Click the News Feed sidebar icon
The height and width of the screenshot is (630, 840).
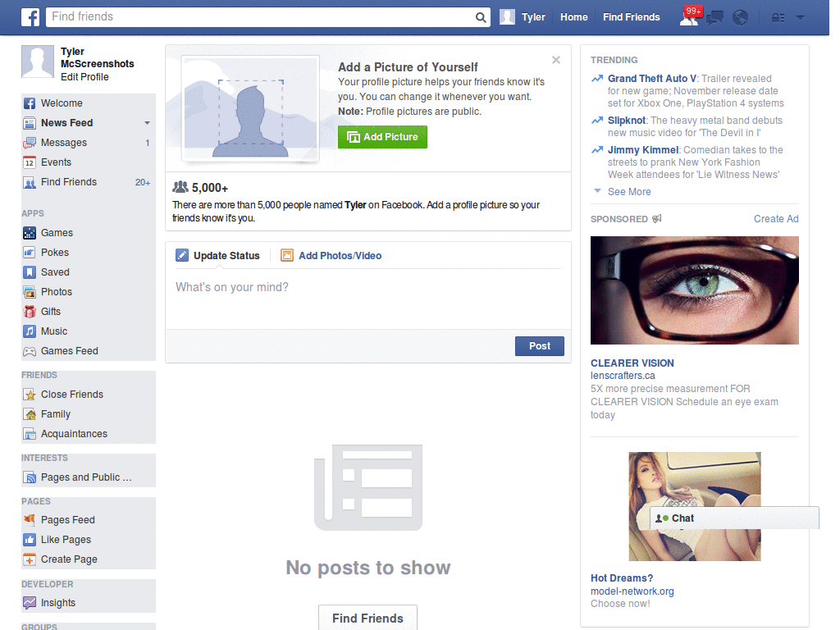click(x=30, y=123)
